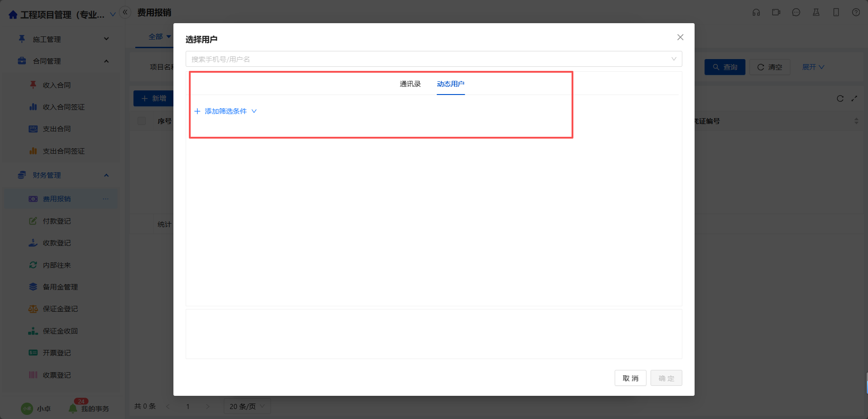Open the chat message icon

[796, 12]
